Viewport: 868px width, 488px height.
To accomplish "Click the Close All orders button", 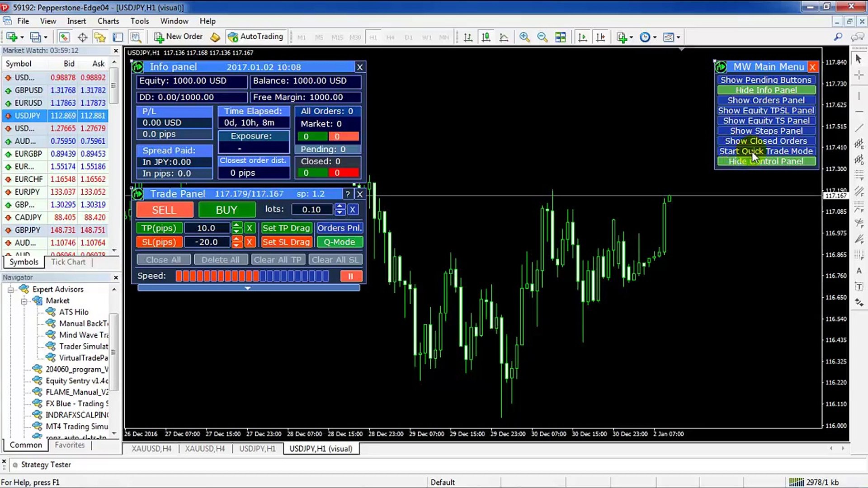I will (x=163, y=259).
